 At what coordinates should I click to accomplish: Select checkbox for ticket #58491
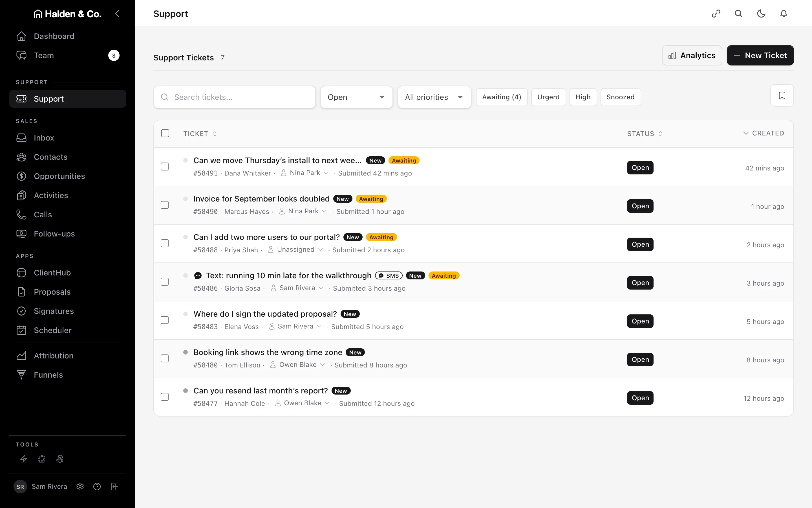[x=165, y=167]
